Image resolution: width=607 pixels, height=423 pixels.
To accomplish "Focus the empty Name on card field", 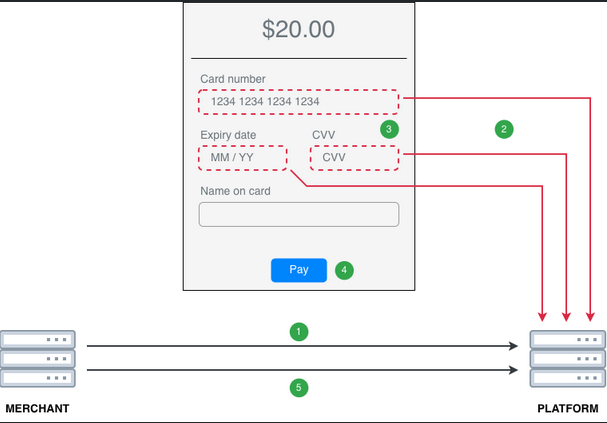I will (x=298, y=214).
